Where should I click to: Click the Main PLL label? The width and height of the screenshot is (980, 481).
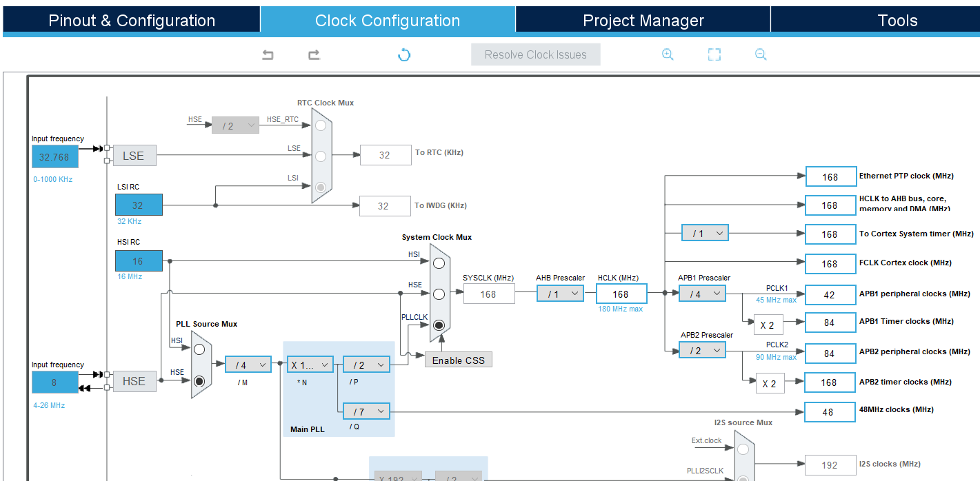pyautogui.click(x=308, y=429)
